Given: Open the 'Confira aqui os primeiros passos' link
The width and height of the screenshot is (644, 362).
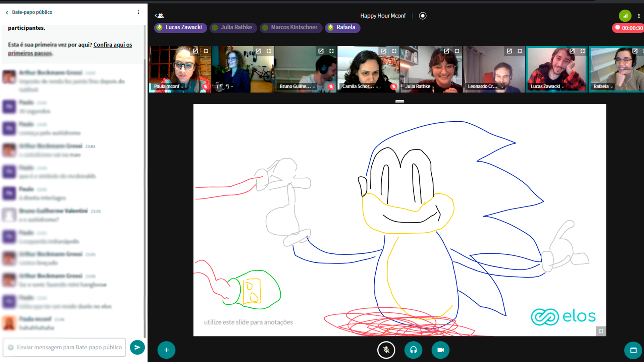Looking at the screenshot, I should (112, 45).
